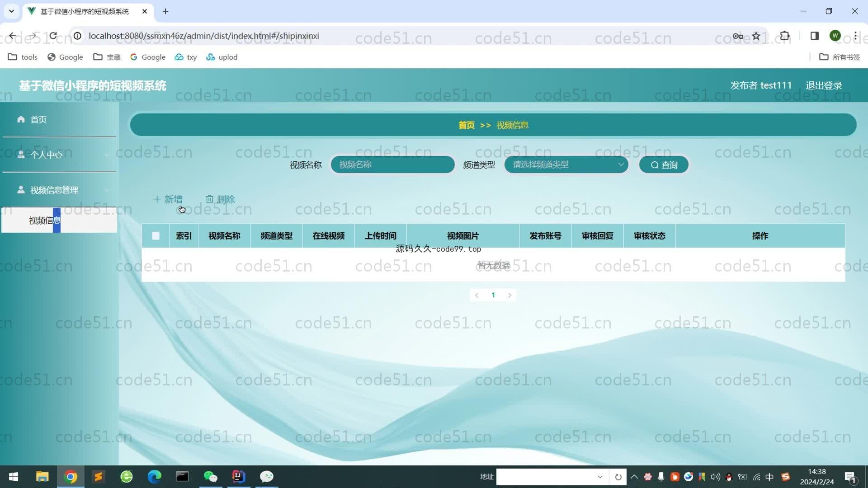Viewport: 868px width, 488px height.
Task: Click the browser back arrow
Action: (x=13, y=36)
